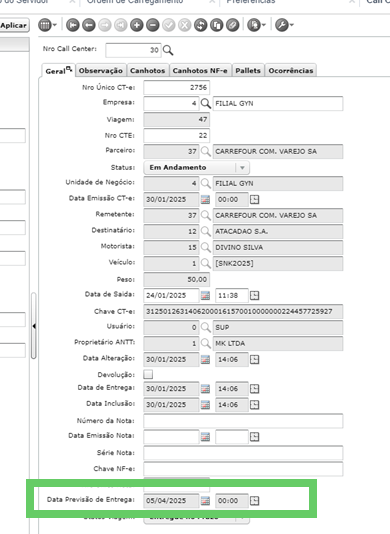
Task: Open the Ocorrências tab
Action: click(291, 70)
